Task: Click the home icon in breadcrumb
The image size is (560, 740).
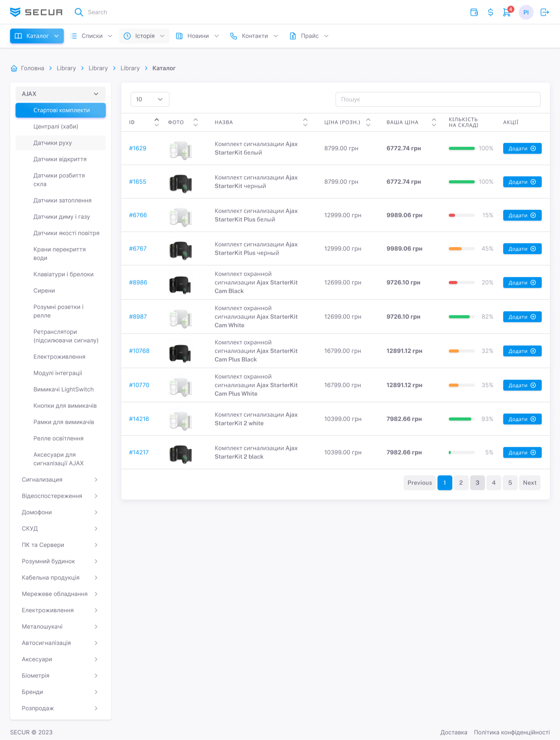Action: (14, 68)
